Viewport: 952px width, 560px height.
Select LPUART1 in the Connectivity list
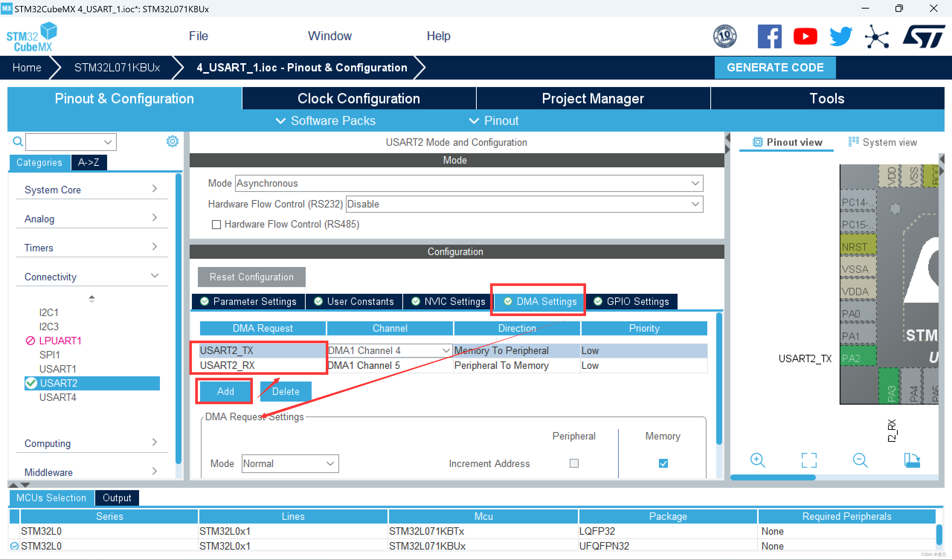(60, 341)
